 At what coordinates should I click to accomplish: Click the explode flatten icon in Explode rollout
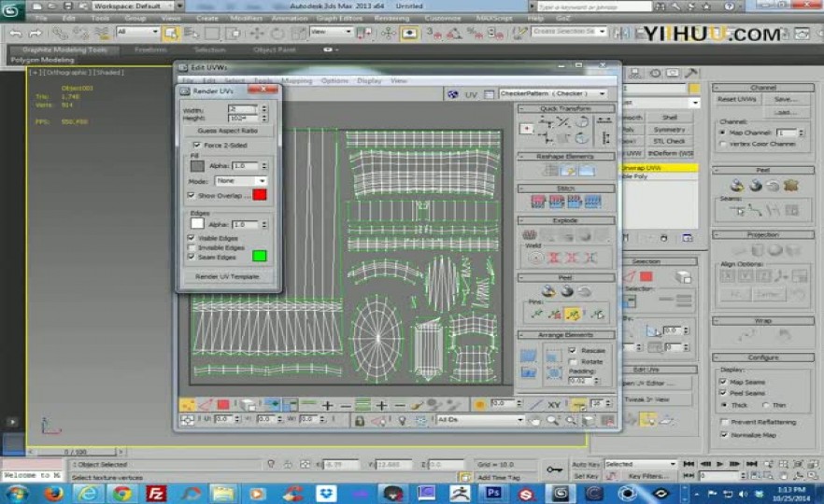point(530,234)
